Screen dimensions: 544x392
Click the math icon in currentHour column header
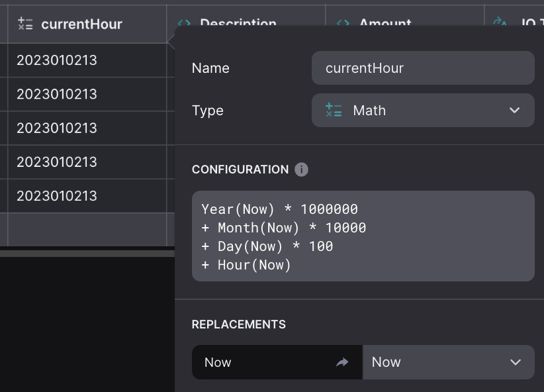point(25,24)
